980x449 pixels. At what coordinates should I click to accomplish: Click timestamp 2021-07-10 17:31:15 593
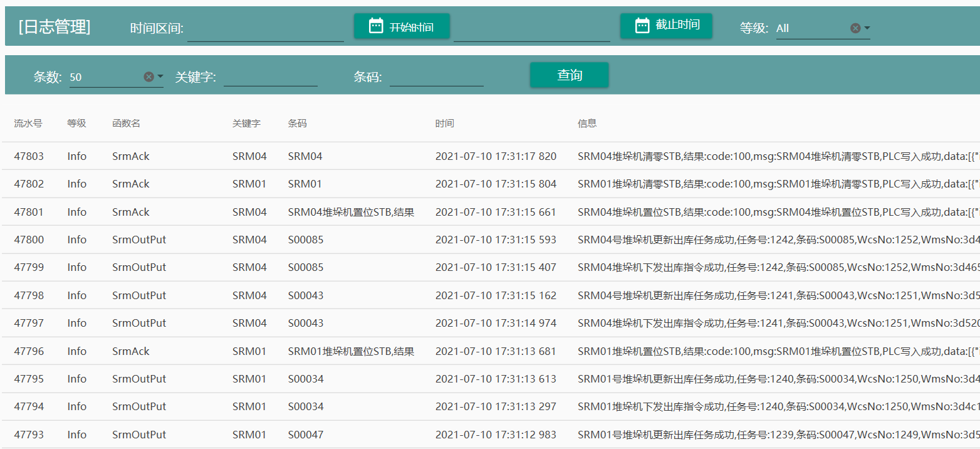pos(496,240)
